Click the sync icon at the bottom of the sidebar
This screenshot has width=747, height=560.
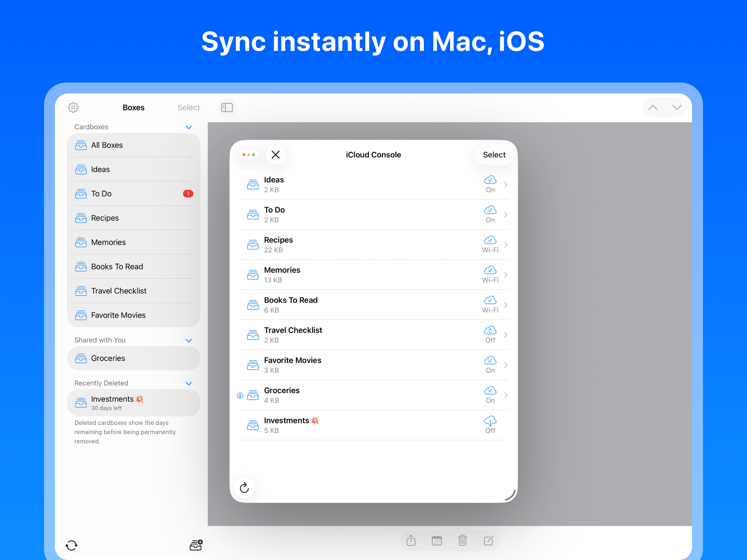point(72,545)
